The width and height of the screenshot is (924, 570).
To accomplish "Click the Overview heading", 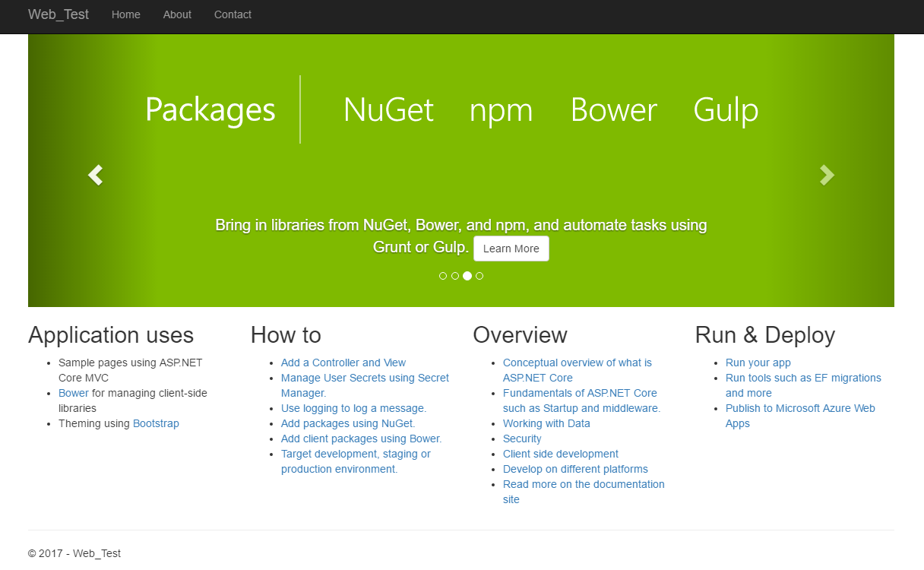I will click(x=520, y=335).
